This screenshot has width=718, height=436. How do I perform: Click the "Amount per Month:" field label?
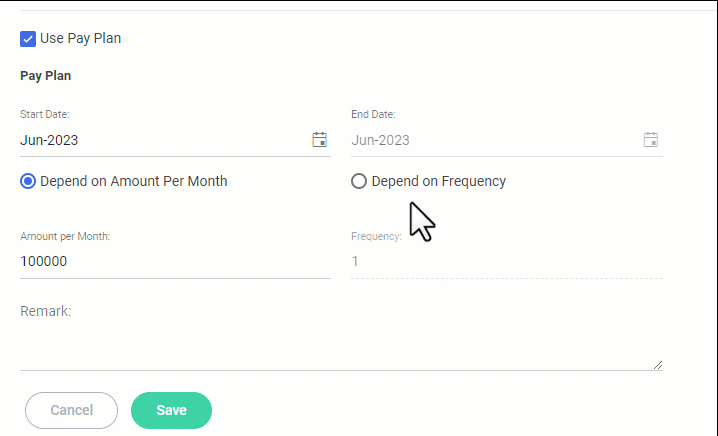click(65, 236)
